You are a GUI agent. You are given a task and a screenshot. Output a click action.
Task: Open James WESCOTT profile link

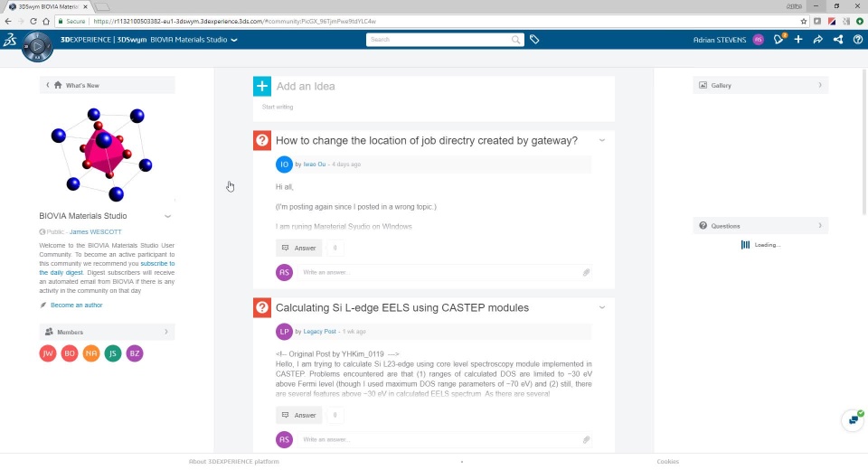point(95,232)
